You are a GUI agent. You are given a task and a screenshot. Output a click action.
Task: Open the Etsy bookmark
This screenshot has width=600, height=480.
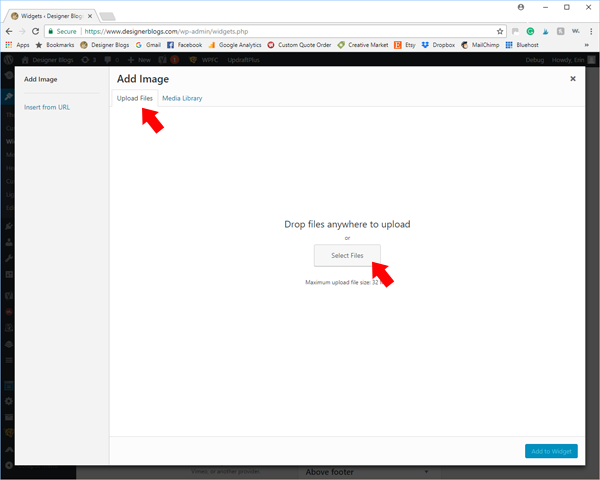click(x=403, y=45)
